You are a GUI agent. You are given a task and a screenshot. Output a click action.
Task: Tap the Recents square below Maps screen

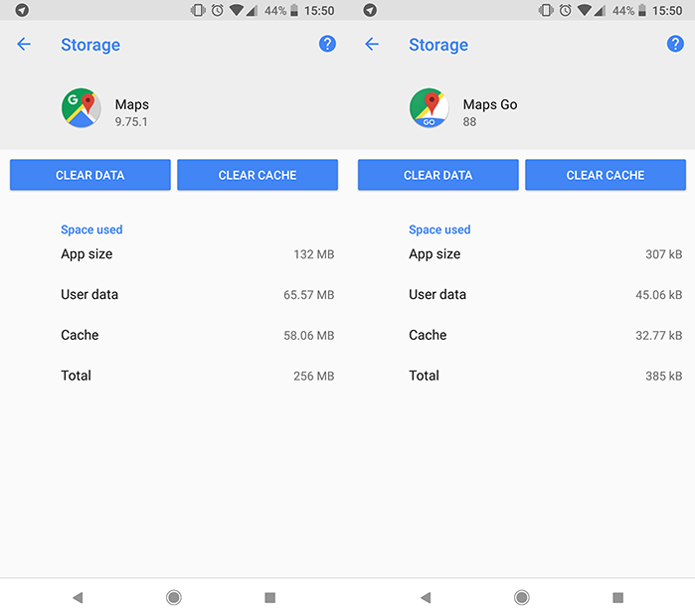tap(269, 597)
